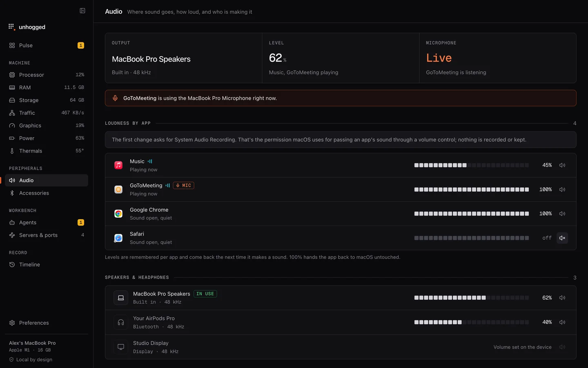Click the Safari app icon
Viewport: 588px width, 368px height.
point(118,238)
